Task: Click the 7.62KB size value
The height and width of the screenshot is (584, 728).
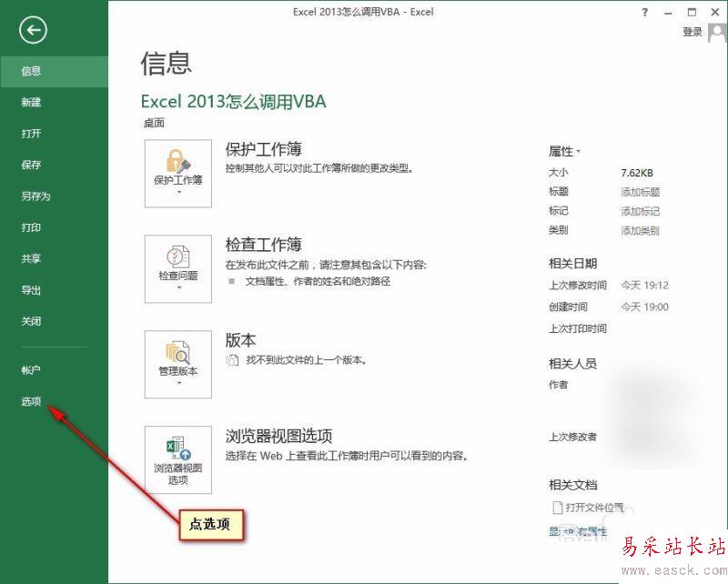Action: (637, 173)
